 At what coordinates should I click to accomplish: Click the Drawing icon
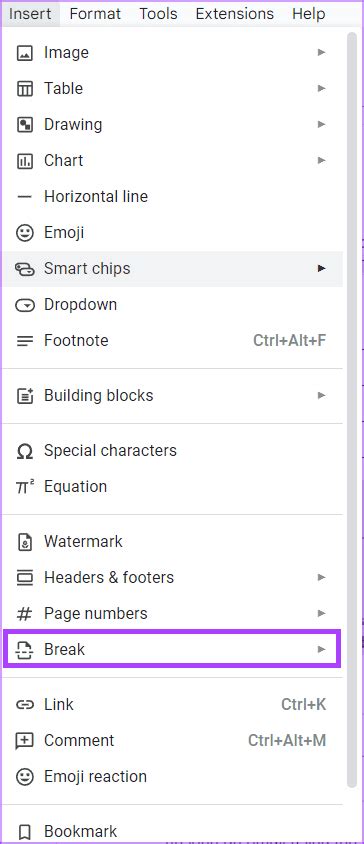click(x=25, y=125)
